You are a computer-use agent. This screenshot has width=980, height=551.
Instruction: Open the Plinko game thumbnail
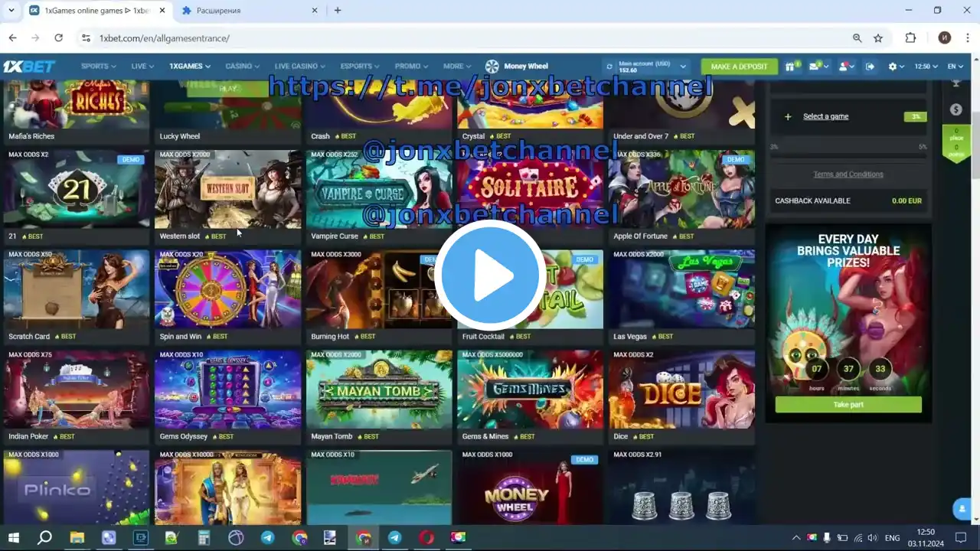[x=77, y=487]
